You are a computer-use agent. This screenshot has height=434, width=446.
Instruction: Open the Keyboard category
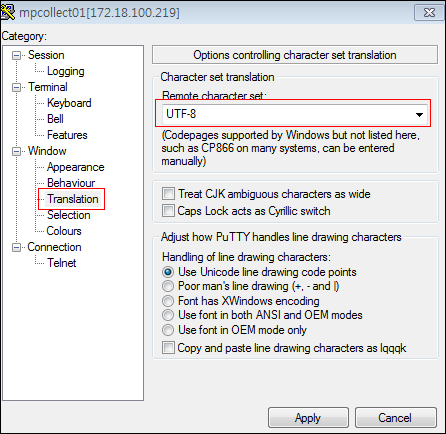[x=69, y=103]
